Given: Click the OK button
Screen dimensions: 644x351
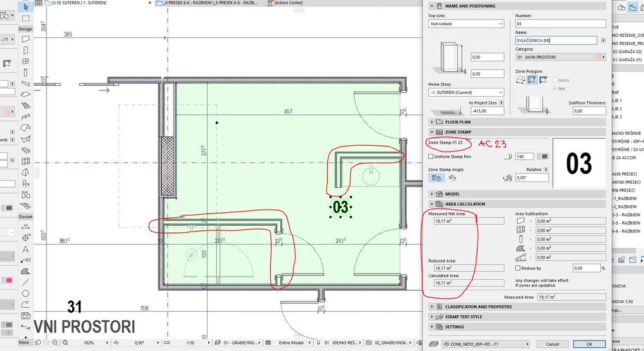Looking at the screenshot, I should (x=589, y=344).
